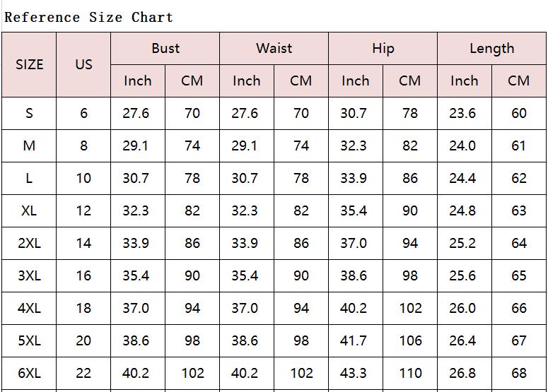Click the Reference Size Chart title
Image resolution: width=548 pixels, height=392 pixels.
tap(89, 17)
